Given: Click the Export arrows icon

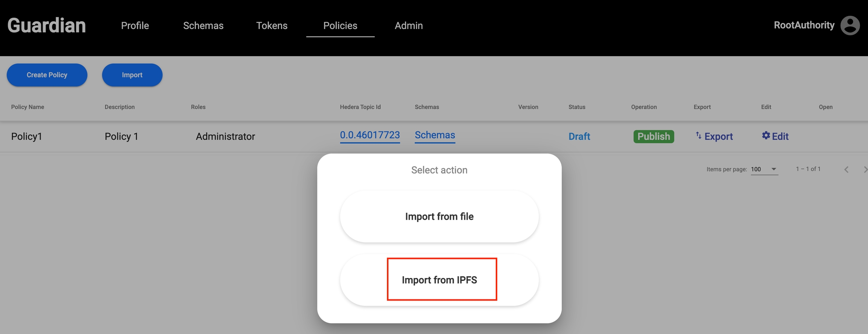Looking at the screenshot, I should [x=698, y=136].
